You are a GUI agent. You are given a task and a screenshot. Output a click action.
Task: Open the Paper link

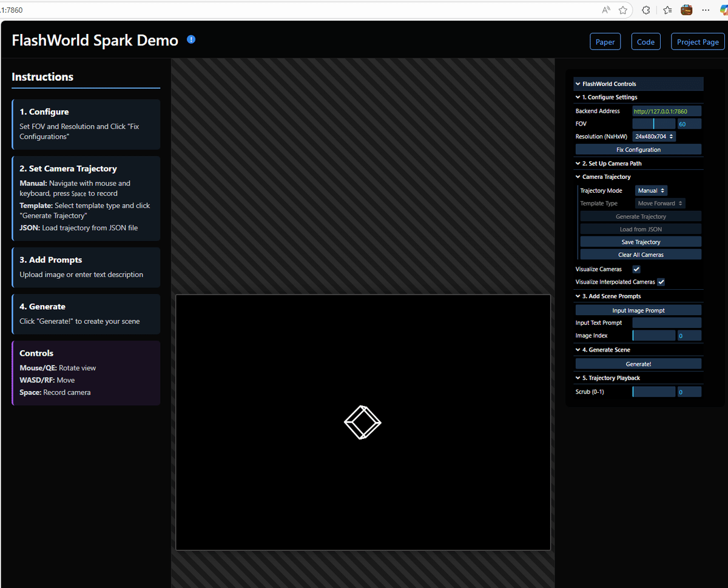coord(605,41)
